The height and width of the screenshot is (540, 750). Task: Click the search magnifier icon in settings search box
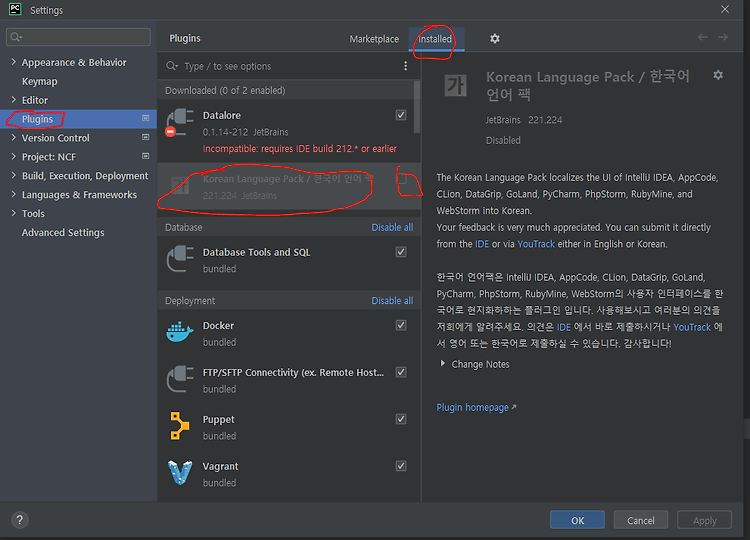click(x=16, y=37)
